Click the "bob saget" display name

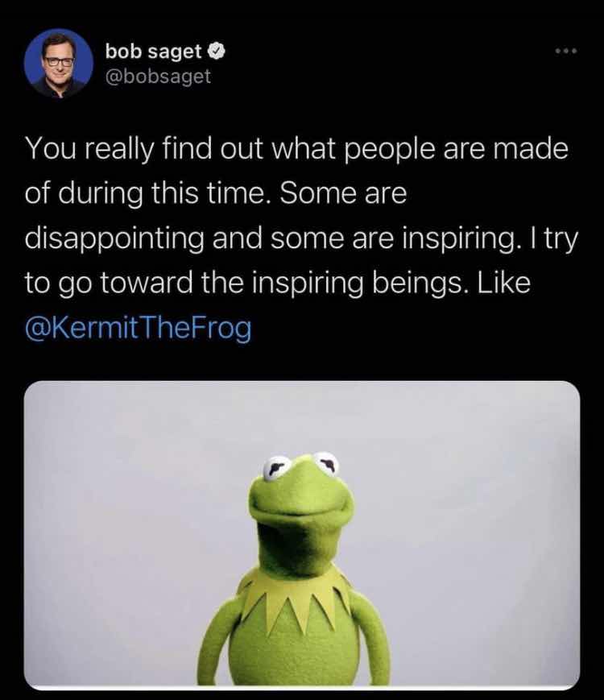click(x=153, y=52)
